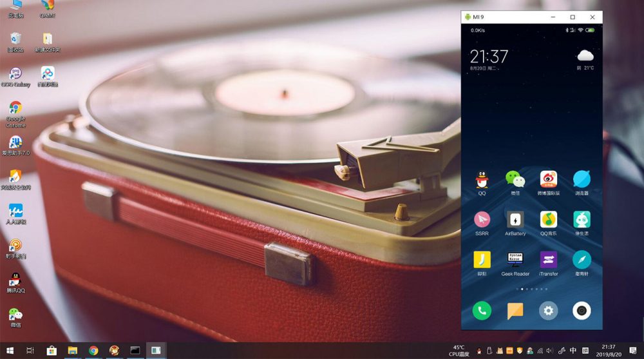
Task: Launch the SSRR paper-plane app
Action: click(x=482, y=220)
